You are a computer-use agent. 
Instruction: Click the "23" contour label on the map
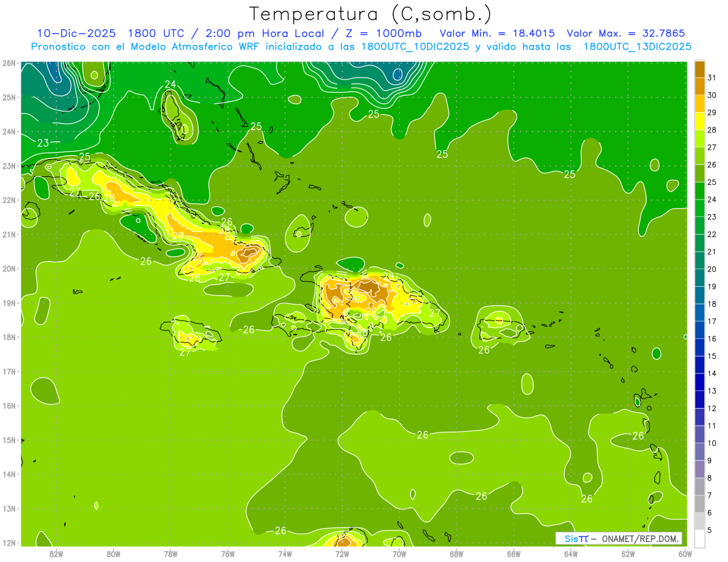43,143
